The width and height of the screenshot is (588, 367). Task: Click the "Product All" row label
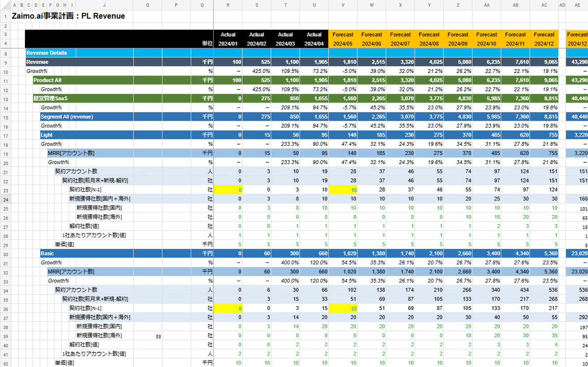point(48,80)
